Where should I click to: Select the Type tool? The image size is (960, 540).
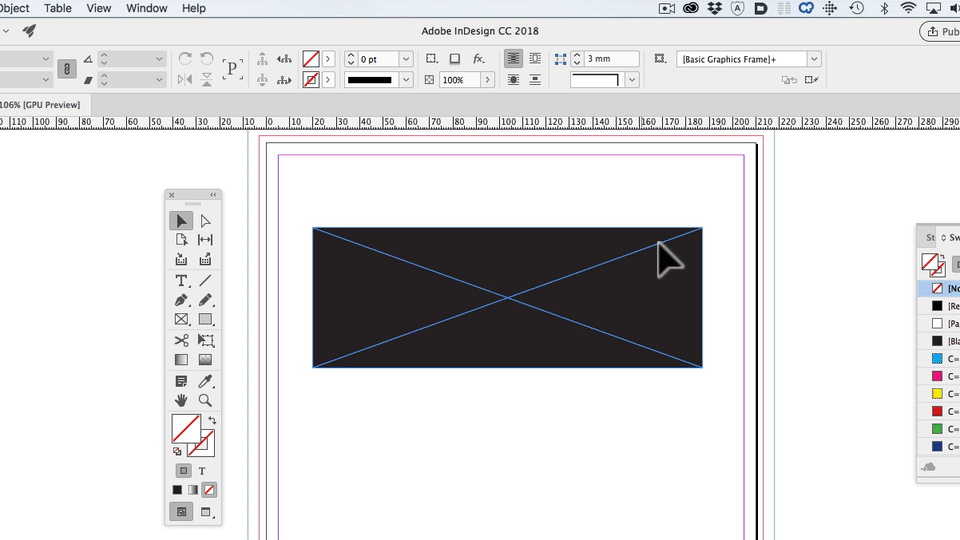pyautogui.click(x=181, y=280)
